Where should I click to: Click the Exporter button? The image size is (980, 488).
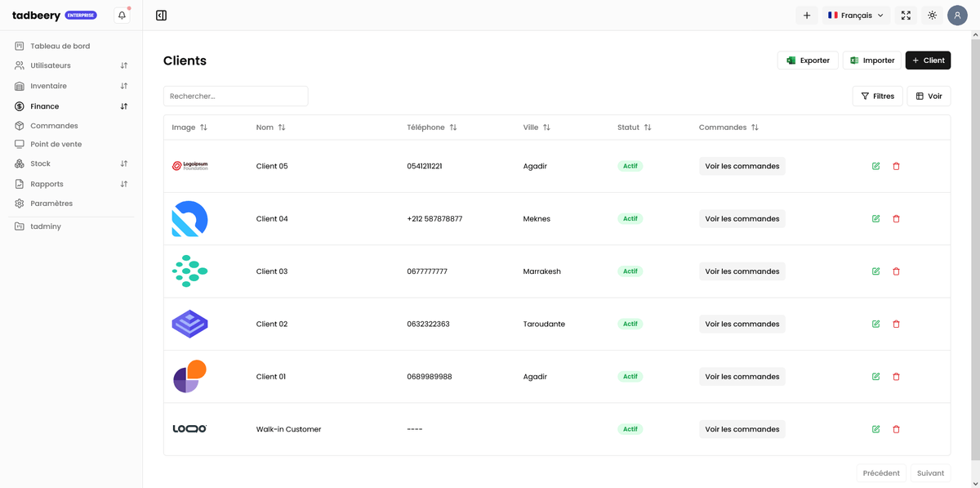tap(807, 60)
